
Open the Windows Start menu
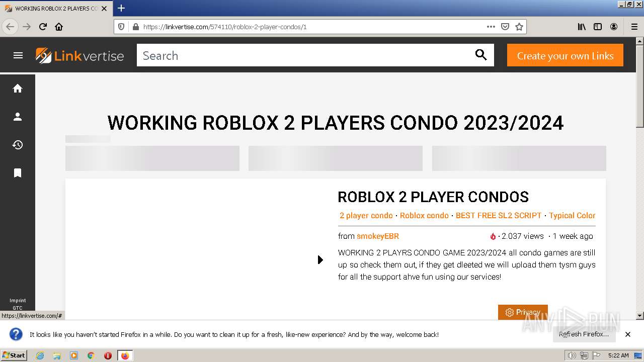[14, 355]
